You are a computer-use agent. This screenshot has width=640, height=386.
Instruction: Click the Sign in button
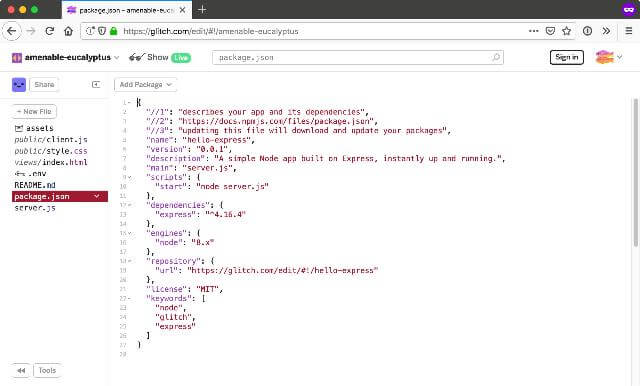click(567, 57)
